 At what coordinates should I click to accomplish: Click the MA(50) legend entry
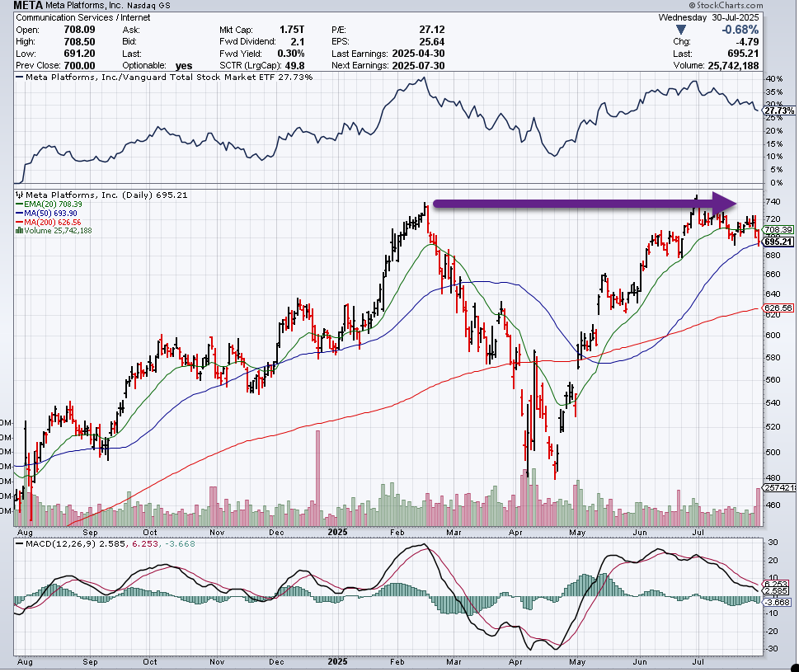[x=50, y=214]
